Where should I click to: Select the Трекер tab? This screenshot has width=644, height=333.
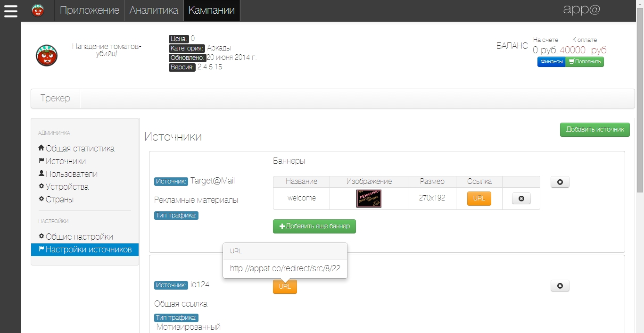[55, 99]
